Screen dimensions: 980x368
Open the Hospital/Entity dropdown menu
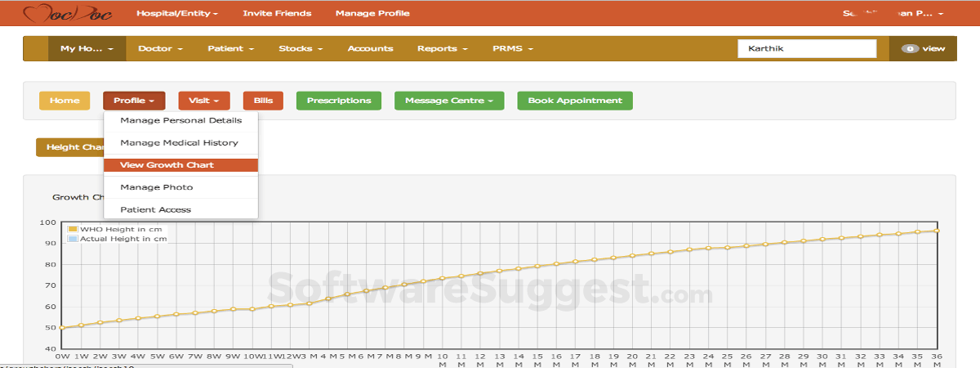[177, 14]
